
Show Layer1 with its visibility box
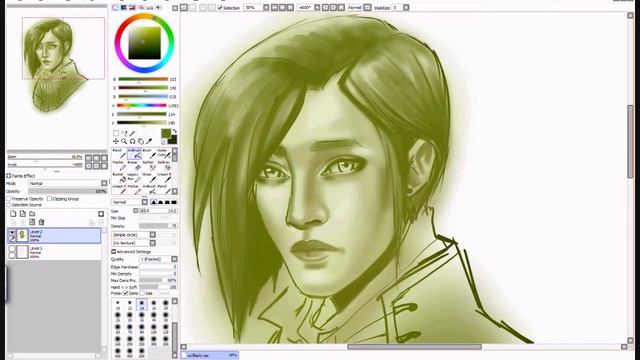click(12, 249)
